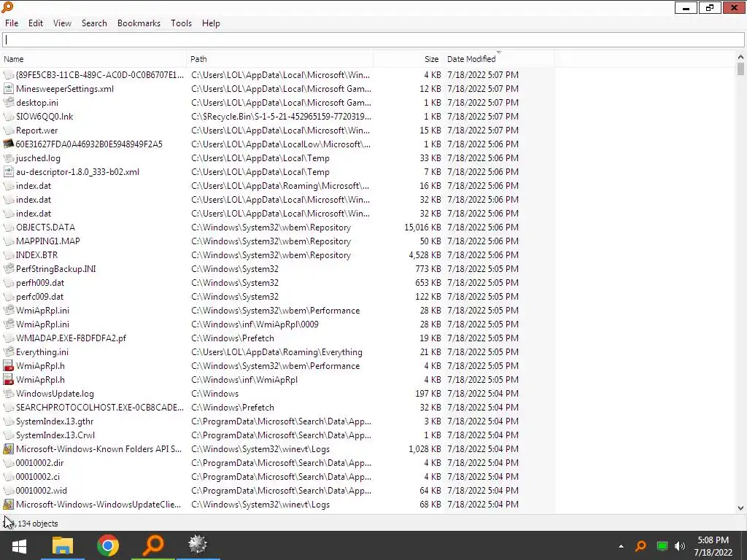
Task: Click the desktop.ini file icon
Action: (x=9, y=103)
